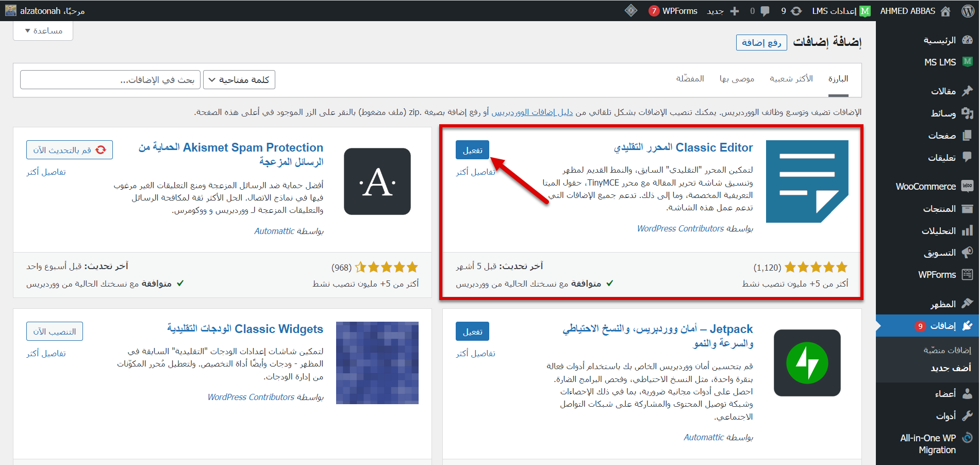Click WordPress Contributors link under Classic Widgets
The height and width of the screenshot is (465, 980).
tap(251, 397)
